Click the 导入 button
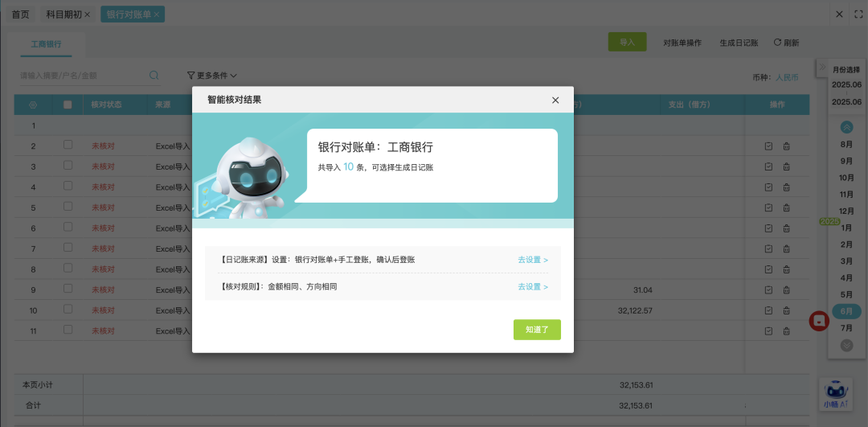 click(627, 42)
